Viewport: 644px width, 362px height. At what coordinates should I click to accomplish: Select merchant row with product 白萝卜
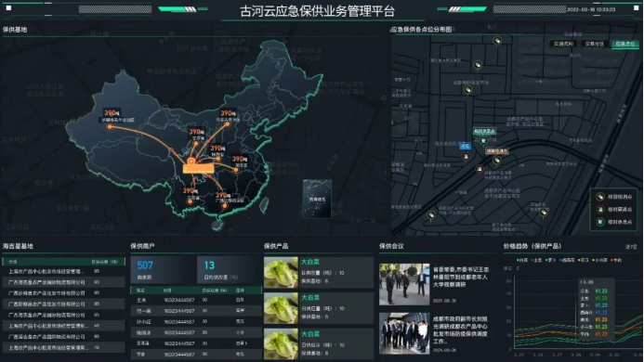tap(195, 343)
